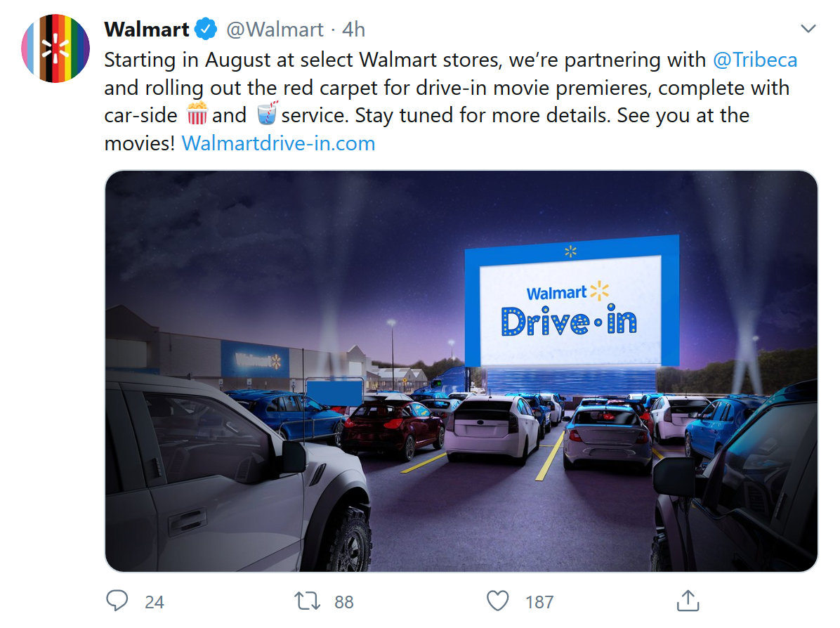Click the Walmart Drive-in screen in photo
Viewport: 840px width, 628px height.
point(572,301)
